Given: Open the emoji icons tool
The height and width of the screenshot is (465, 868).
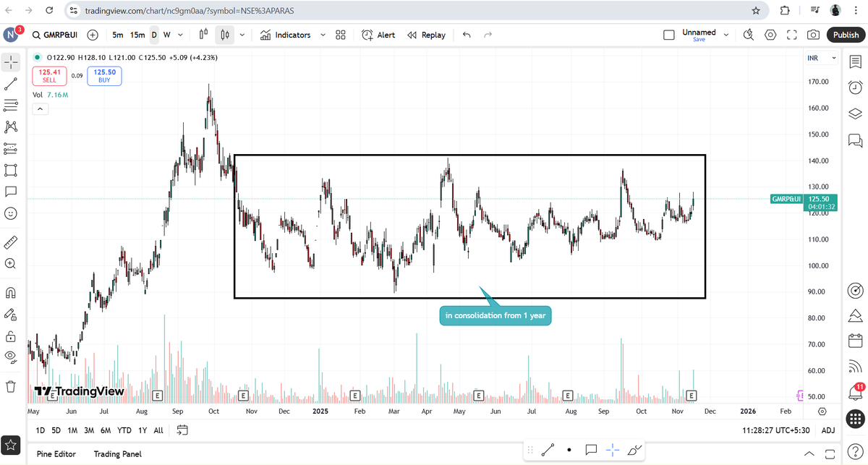Looking at the screenshot, I should coord(11,213).
